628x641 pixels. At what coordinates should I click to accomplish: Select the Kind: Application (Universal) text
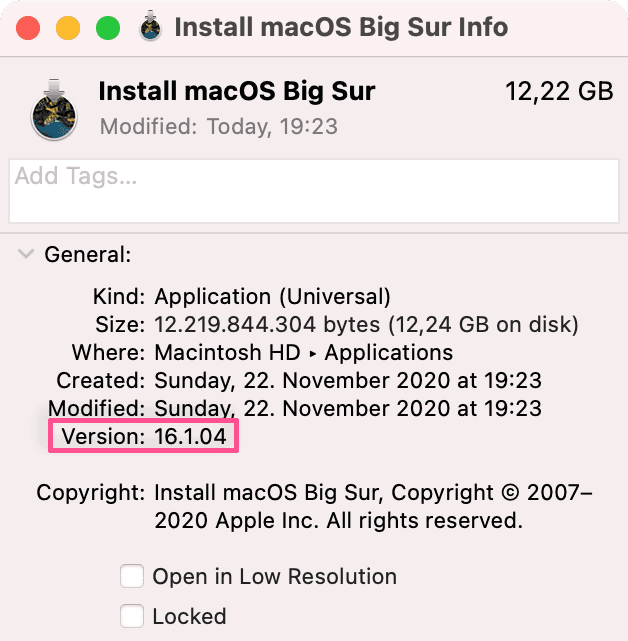click(242, 296)
